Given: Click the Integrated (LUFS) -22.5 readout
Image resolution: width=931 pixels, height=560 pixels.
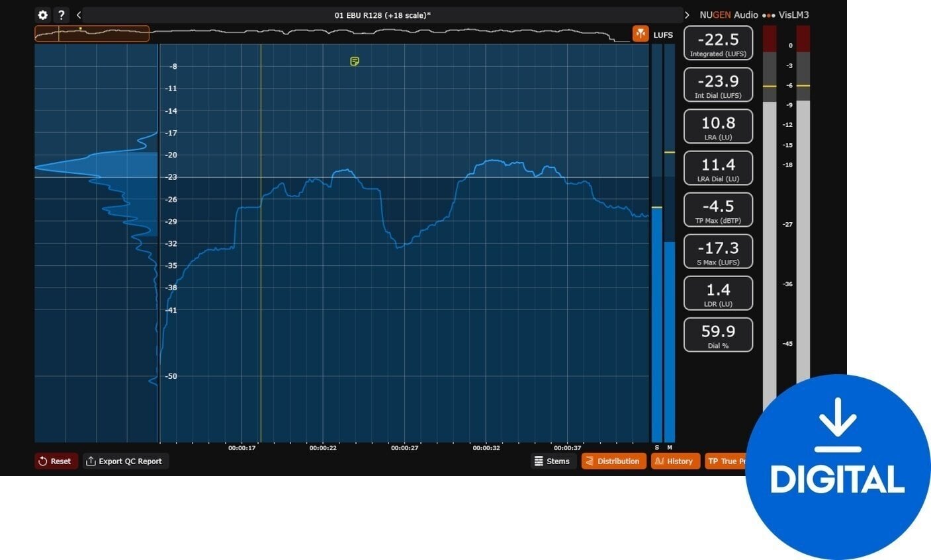Looking at the screenshot, I should pos(718,43).
